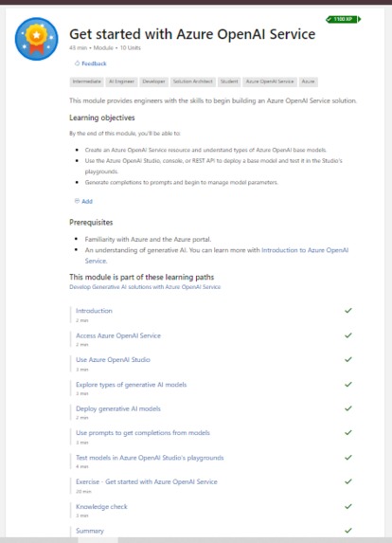Click the checkmark beside Introduction
392x543 pixels.
(348, 310)
